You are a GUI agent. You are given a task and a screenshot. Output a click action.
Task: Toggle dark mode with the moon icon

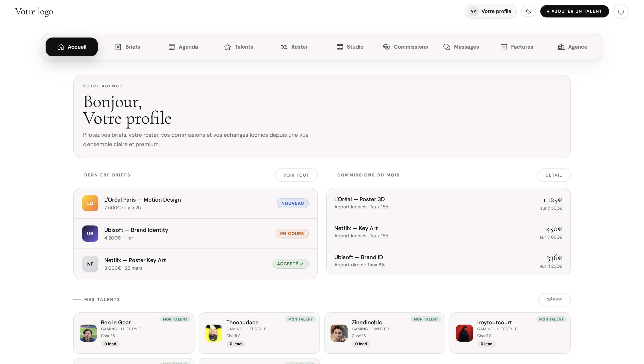(x=529, y=11)
